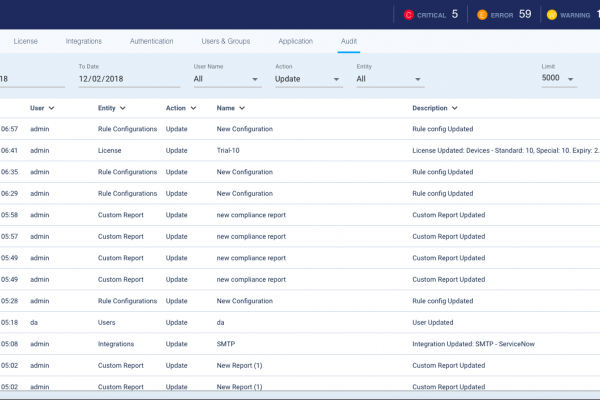Click the To Date field 12/02/2018
600x400 pixels.
[129, 79]
